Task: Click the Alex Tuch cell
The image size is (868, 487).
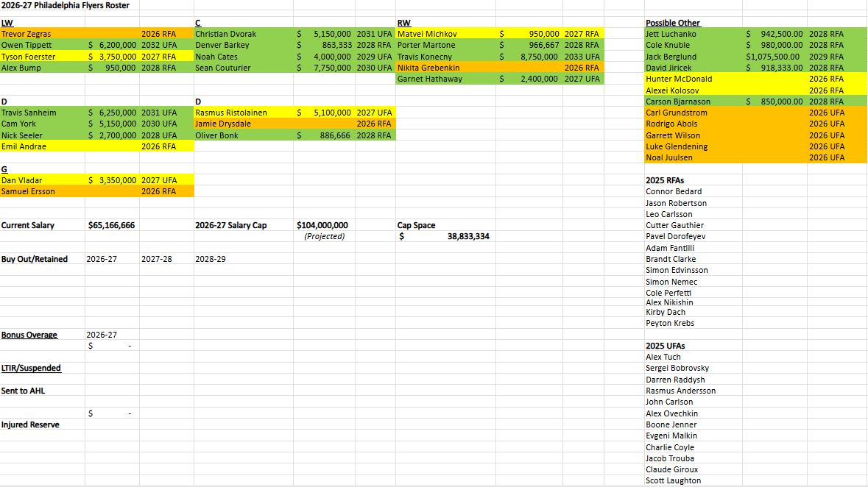Action: click(694, 357)
